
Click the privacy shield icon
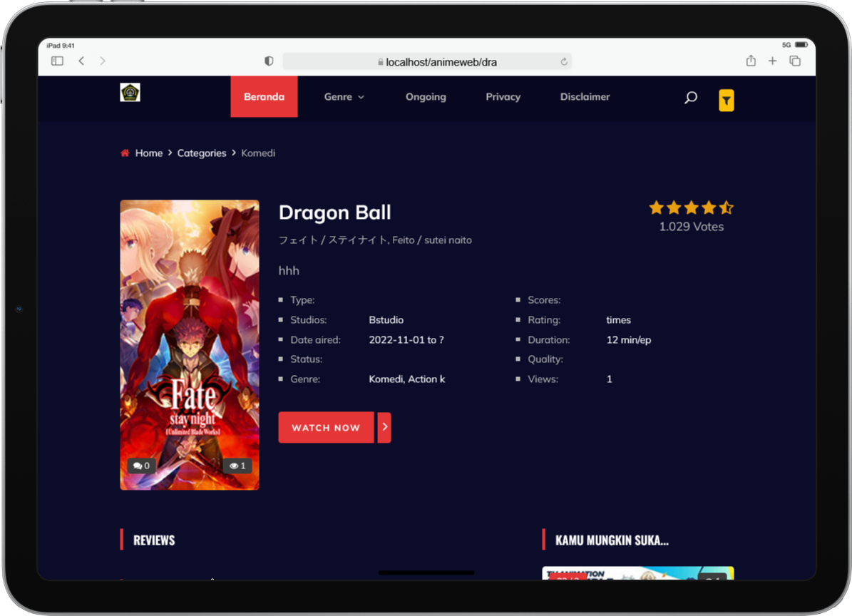point(269,61)
